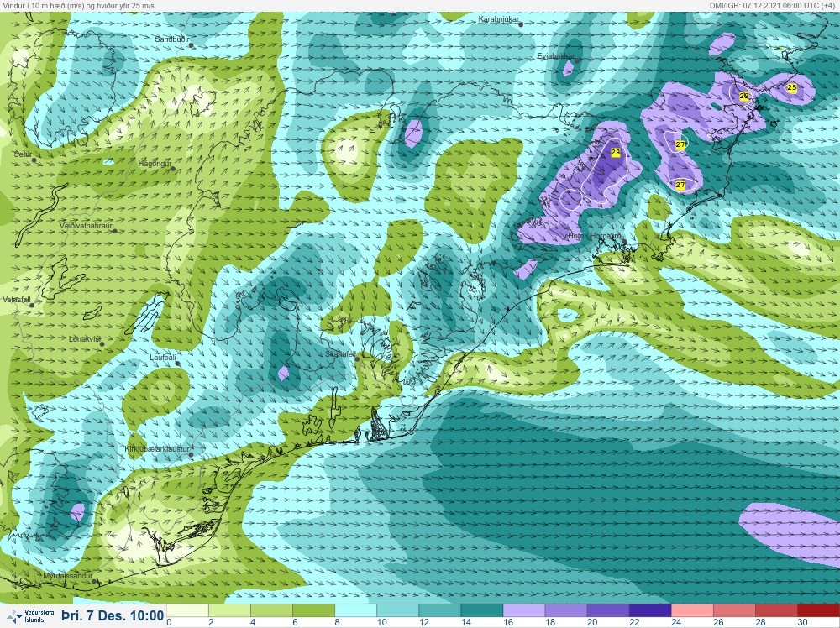Click the Eyjabakkar station label
The height and width of the screenshot is (628, 840).
[556, 56]
